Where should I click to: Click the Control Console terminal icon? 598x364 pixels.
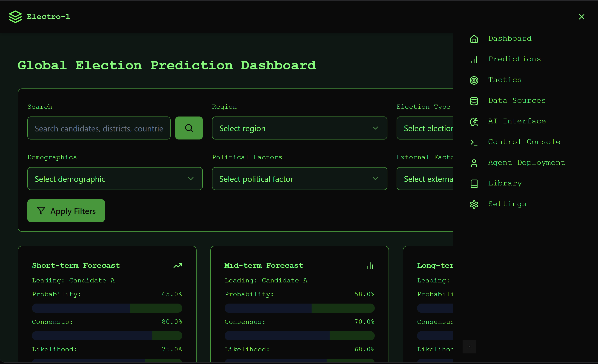(474, 142)
